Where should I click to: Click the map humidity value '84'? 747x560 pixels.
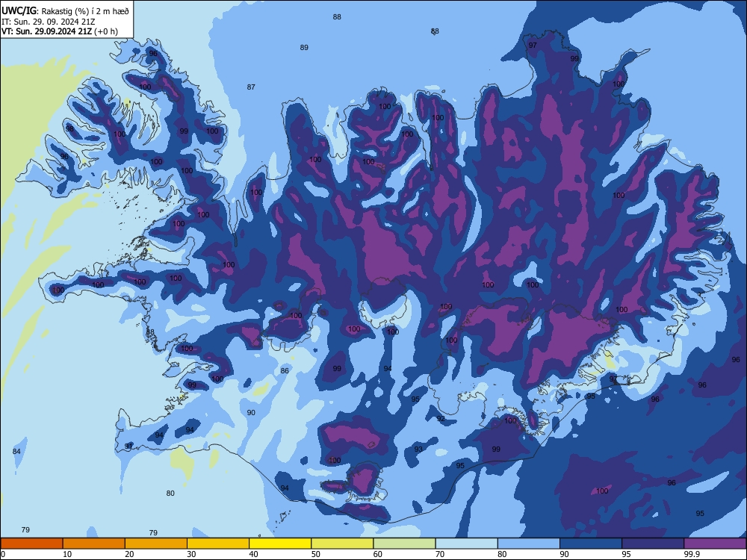tap(16, 452)
